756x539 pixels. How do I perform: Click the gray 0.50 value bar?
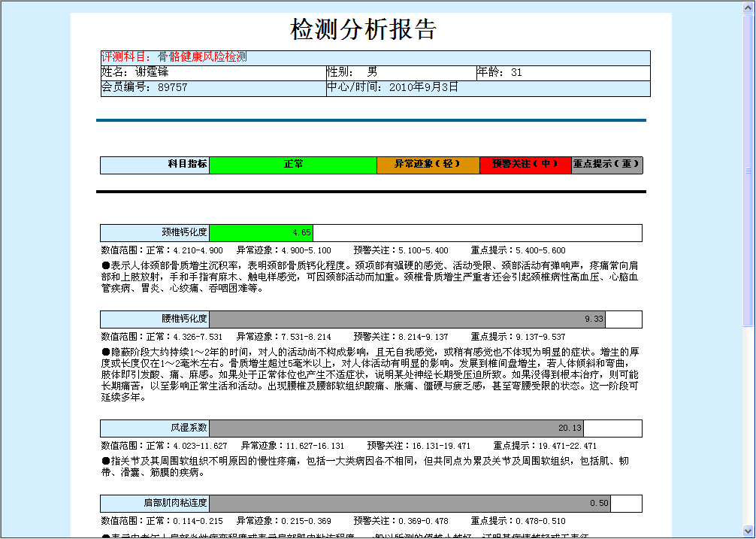tap(410, 504)
